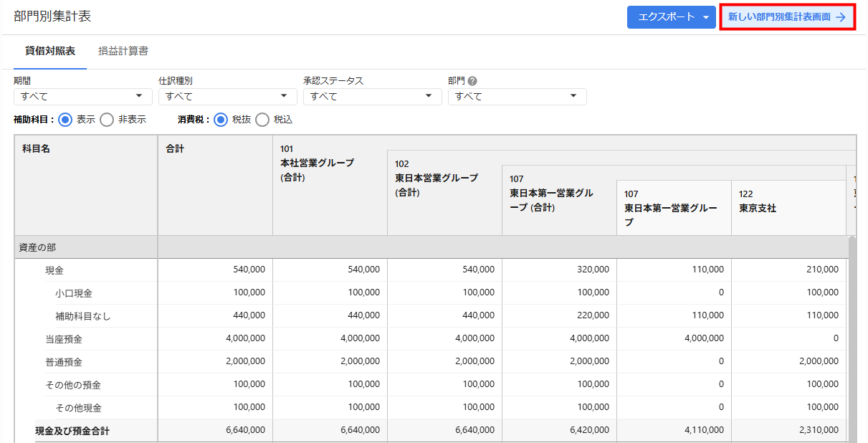
Task: Select the 貸借対照表 tab
Action: click(50, 51)
